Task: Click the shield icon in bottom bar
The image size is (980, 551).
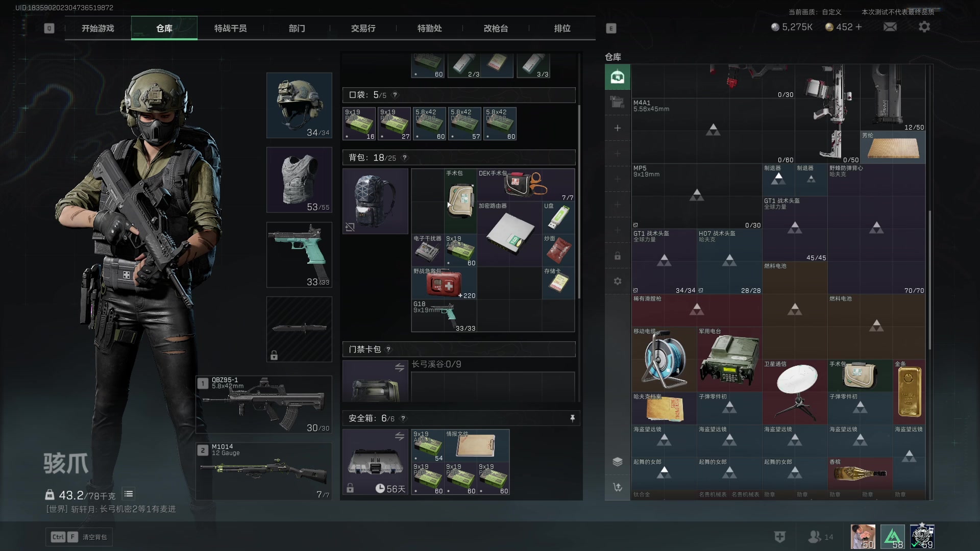Action: (779, 537)
